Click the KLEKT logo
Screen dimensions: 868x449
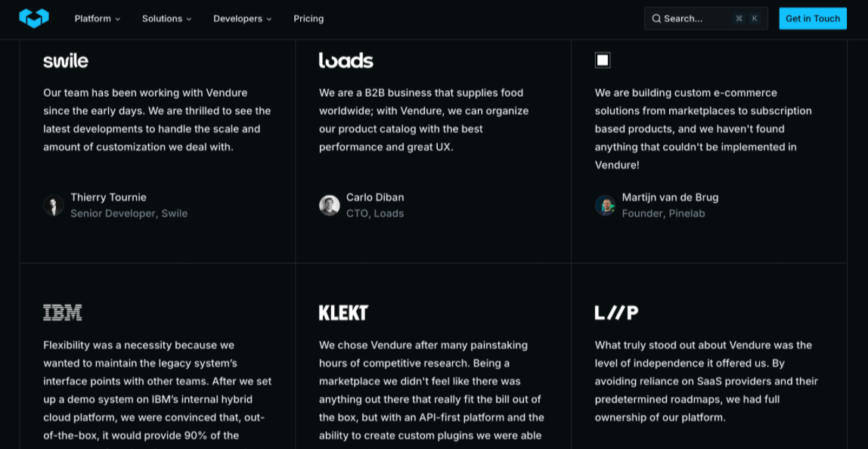343,312
